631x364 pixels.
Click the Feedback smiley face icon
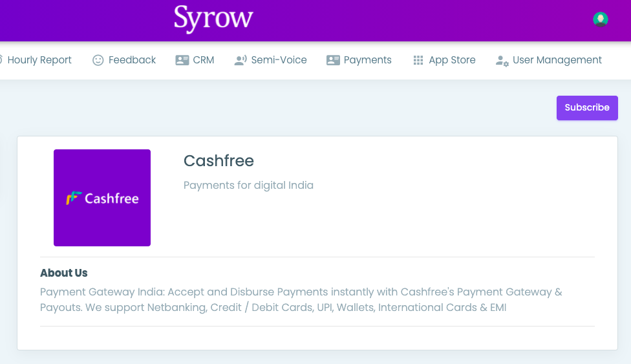(x=98, y=60)
